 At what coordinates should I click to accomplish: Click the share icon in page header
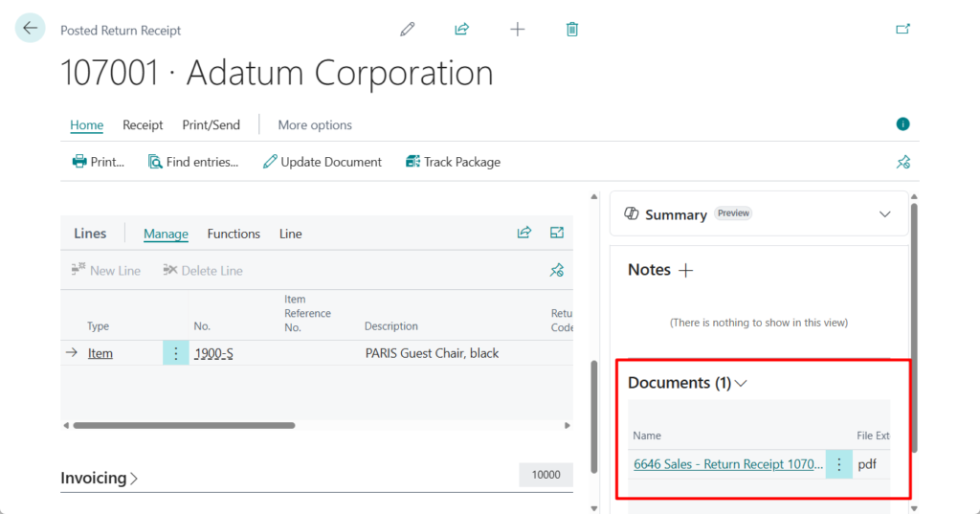pos(462,29)
